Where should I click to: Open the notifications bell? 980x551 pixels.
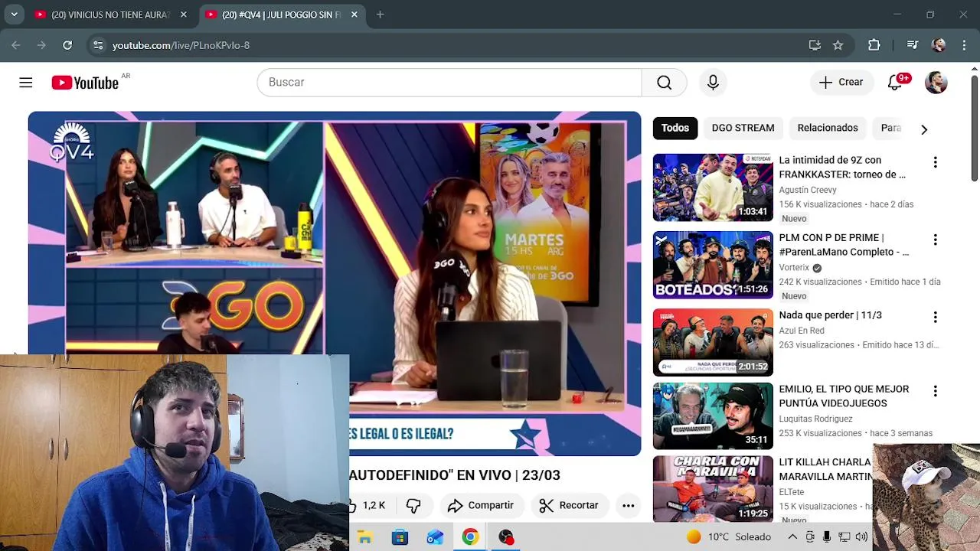pyautogui.click(x=894, y=83)
